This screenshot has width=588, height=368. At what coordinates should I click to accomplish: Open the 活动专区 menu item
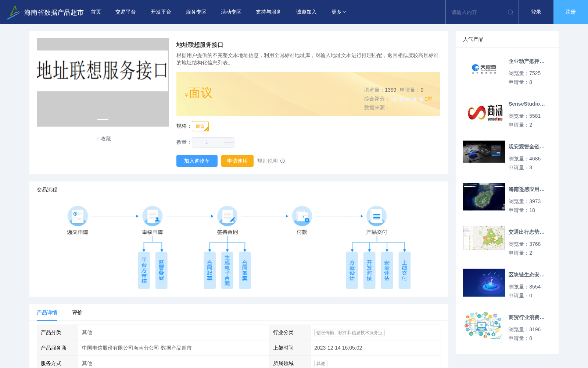click(231, 12)
